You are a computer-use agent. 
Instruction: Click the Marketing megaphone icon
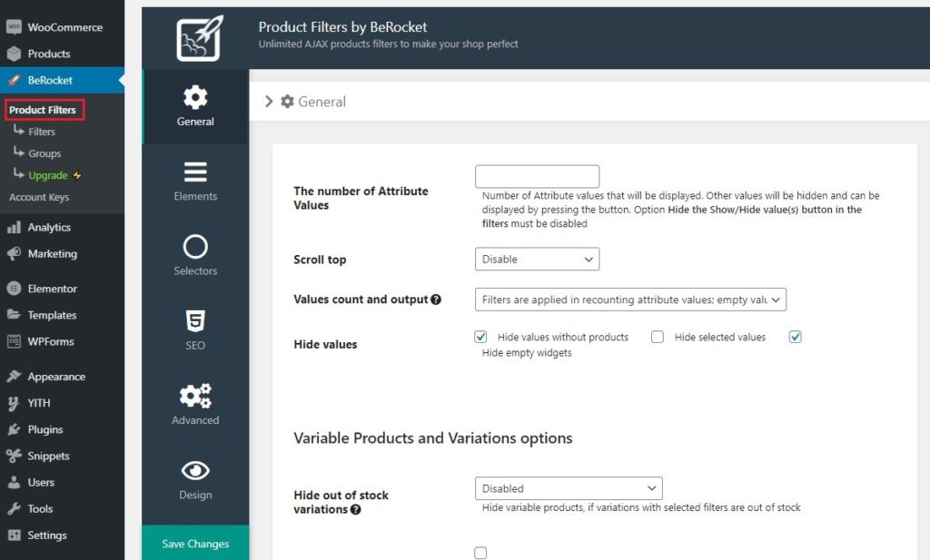(x=14, y=253)
